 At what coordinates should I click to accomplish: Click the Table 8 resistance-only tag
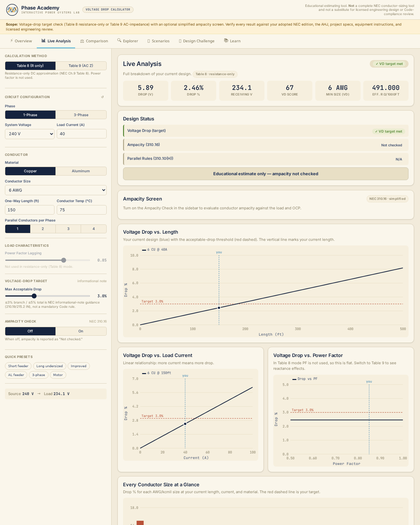pyautogui.click(x=215, y=74)
